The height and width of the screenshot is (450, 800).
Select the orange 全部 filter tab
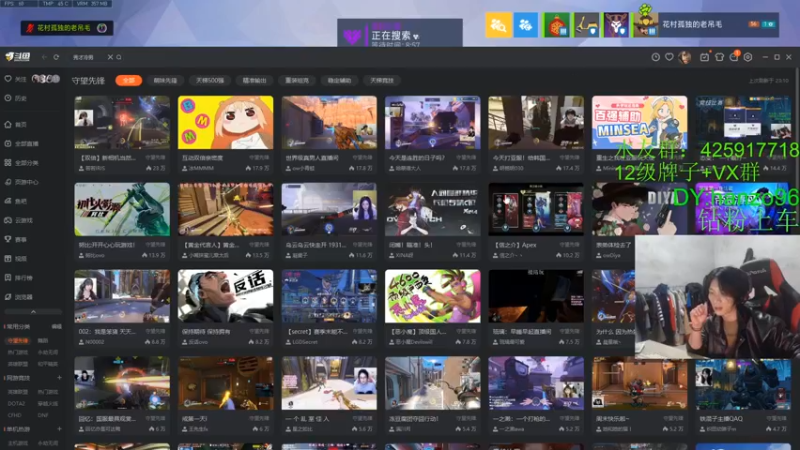pos(129,81)
